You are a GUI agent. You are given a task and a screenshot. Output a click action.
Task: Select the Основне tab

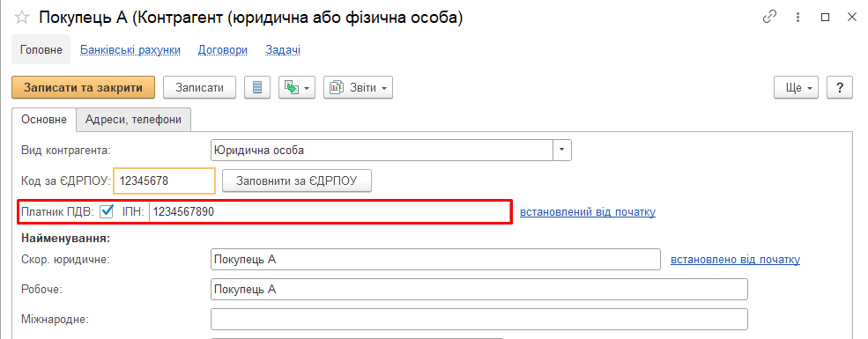(44, 120)
